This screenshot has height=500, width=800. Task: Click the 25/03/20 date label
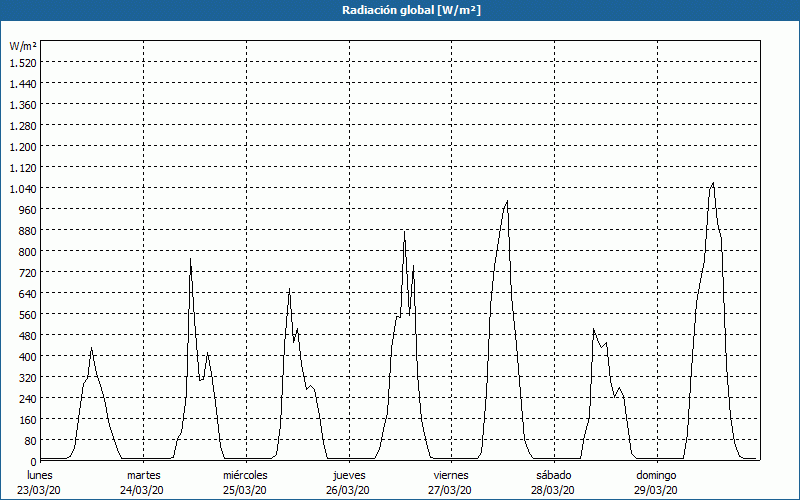pyautogui.click(x=245, y=490)
